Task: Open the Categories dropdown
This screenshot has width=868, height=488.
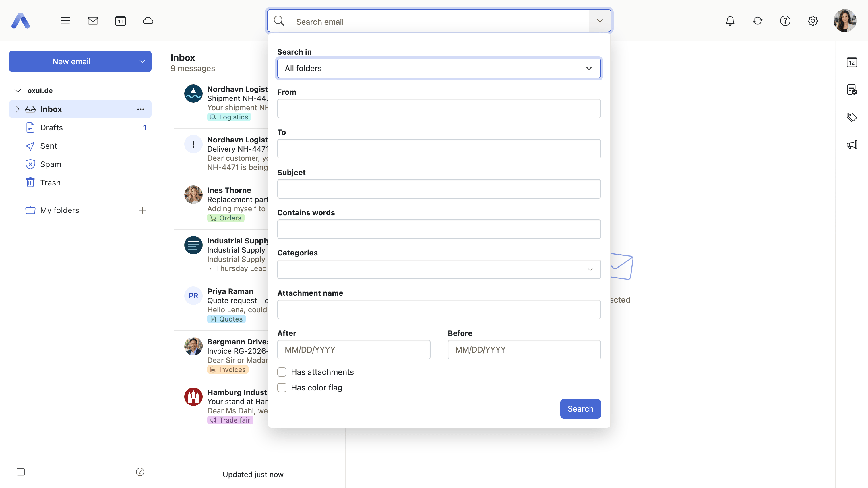Action: 439,269
